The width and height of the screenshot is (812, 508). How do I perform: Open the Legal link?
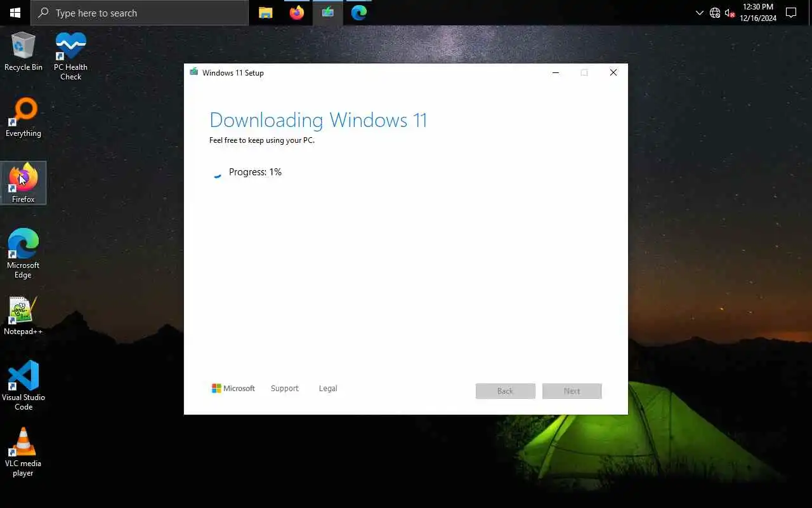point(328,388)
